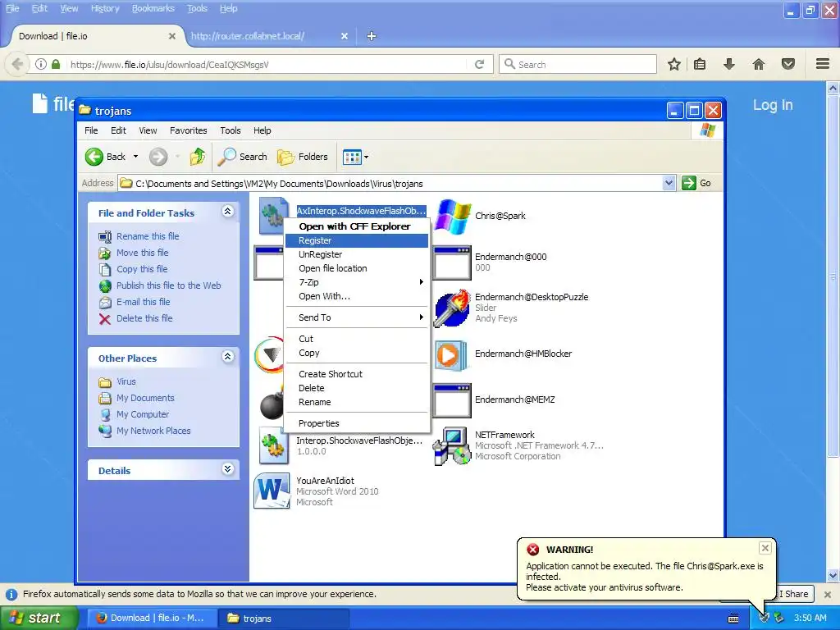Open Properties from the context menu
This screenshot has height=630, width=840.
pyautogui.click(x=356, y=423)
